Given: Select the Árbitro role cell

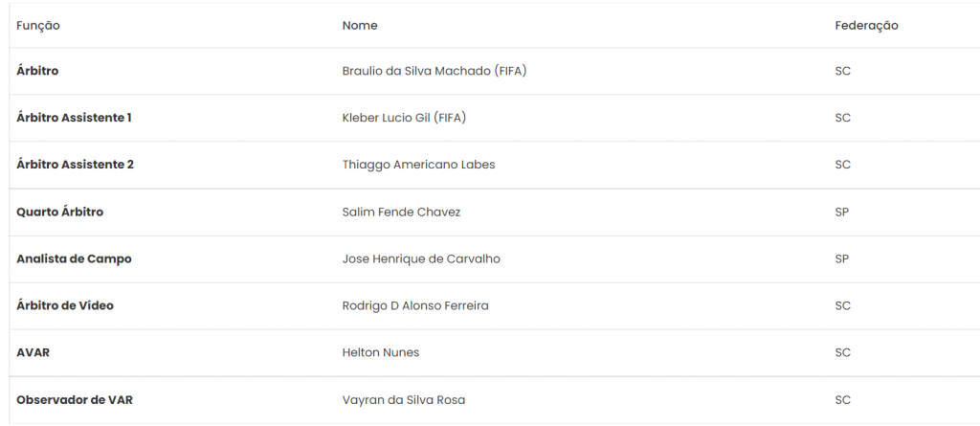Looking at the screenshot, I should point(37,71).
